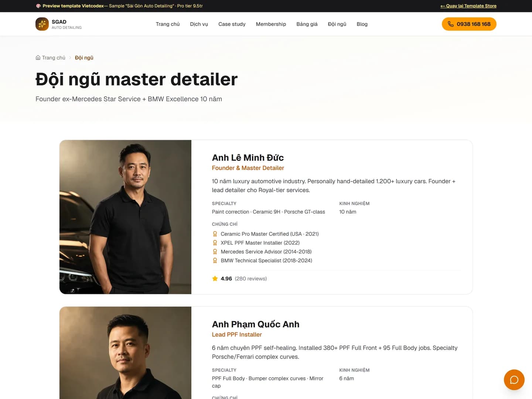The image size is (532, 399).
Task: Click badge icon beside XPEL PPF Master Installer
Action: (215, 243)
